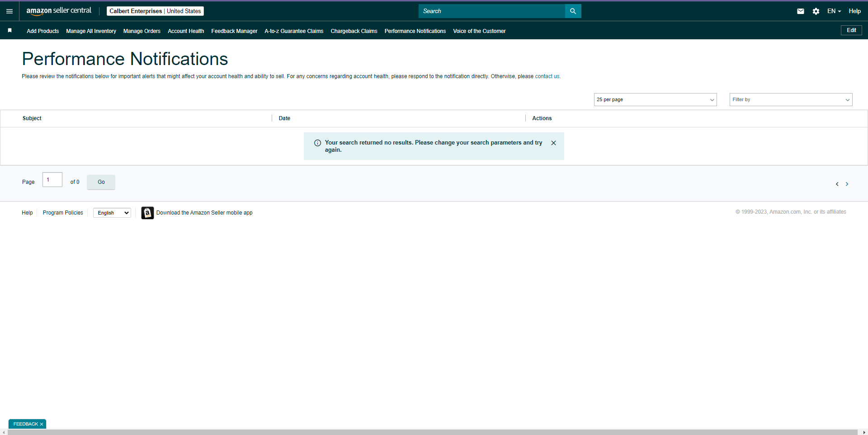The width and height of the screenshot is (868, 435).
Task: Open Program Policies link
Action: tap(63, 213)
